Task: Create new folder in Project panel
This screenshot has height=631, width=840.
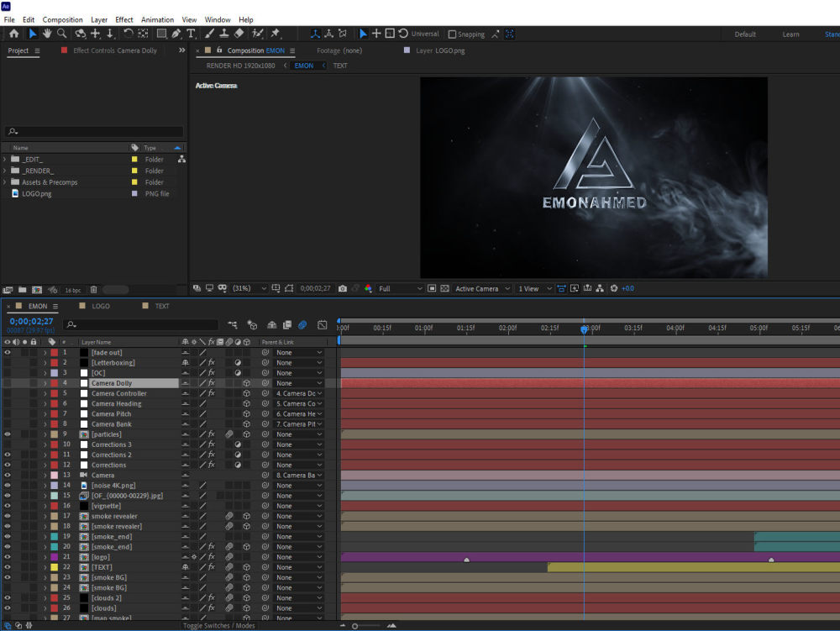Action: [23, 290]
